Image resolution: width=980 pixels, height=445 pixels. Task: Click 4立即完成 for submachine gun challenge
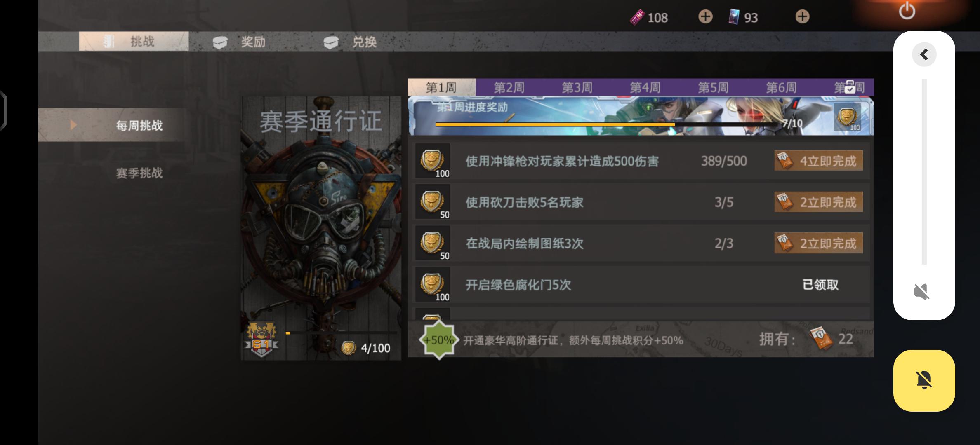[x=819, y=161]
